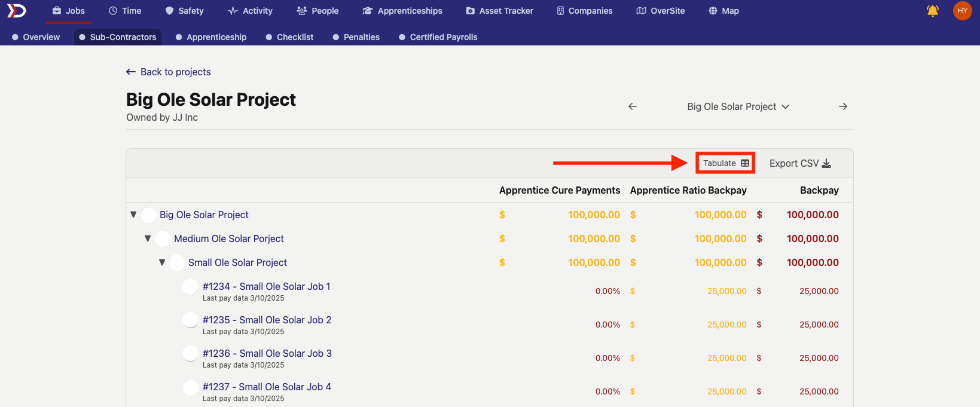Click the Tabulate table icon
This screenshot has height=407, width=980.
tap(745, 163)
